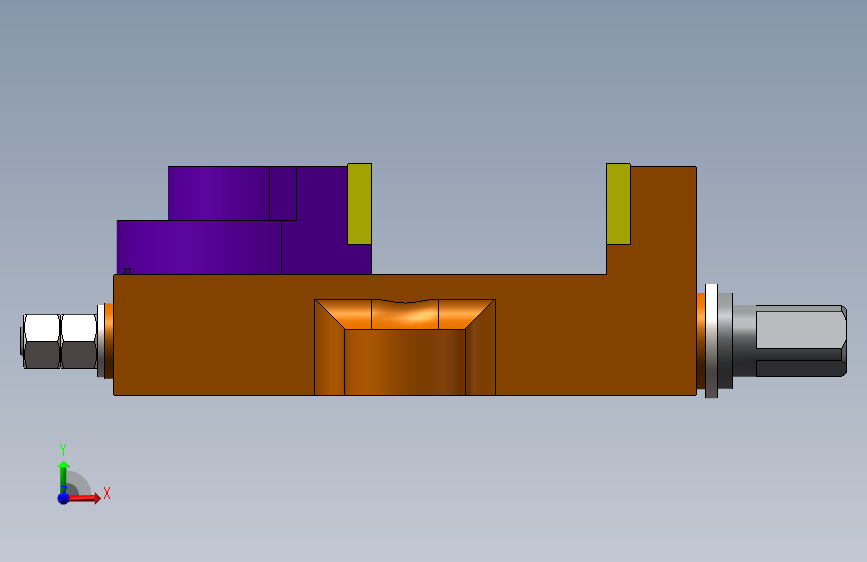Select the orange pocket cutout in the base
This screenshot has height=562, width=867.
[x=405, y=347]
